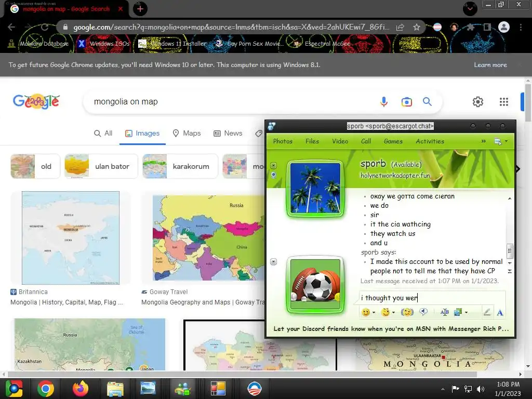Click the Google doodle logo

36,101
